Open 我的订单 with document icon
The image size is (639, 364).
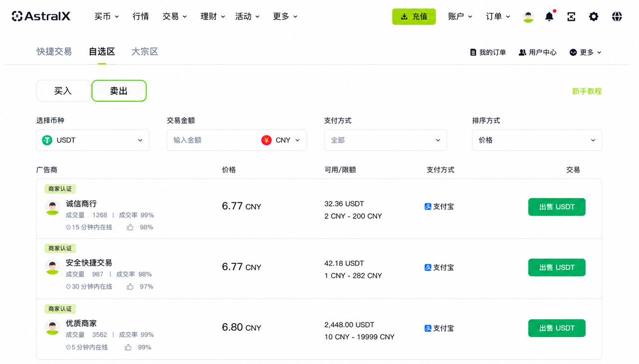click(488, 52)
